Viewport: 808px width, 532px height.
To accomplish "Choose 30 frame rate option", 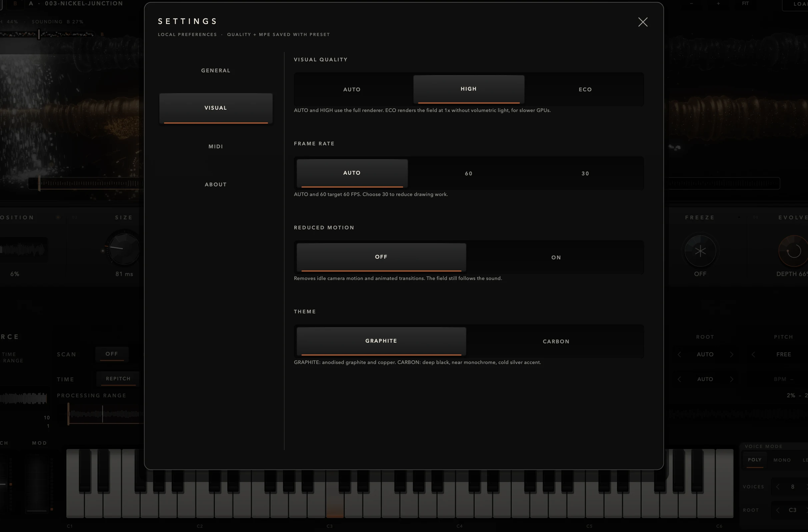I will pos(585,173).
